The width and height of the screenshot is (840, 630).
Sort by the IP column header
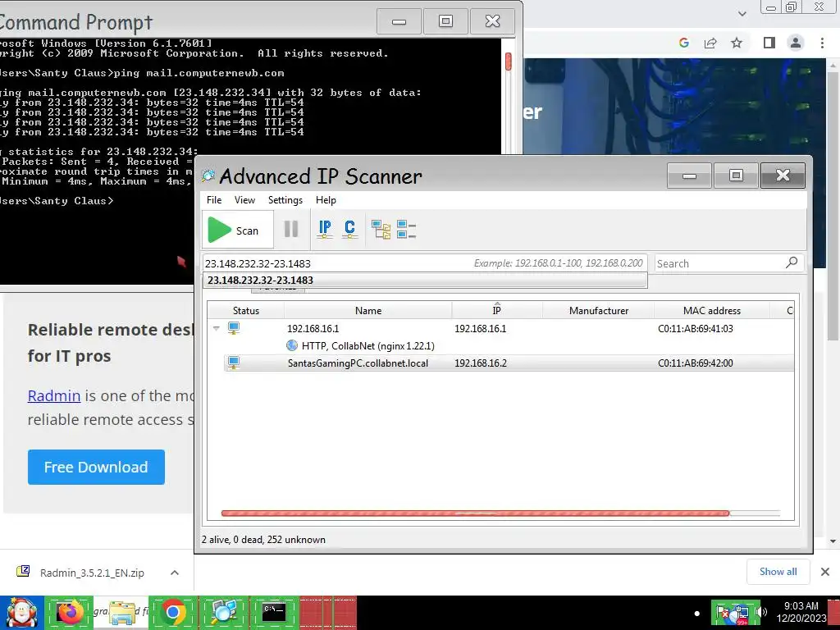[496, 310]
